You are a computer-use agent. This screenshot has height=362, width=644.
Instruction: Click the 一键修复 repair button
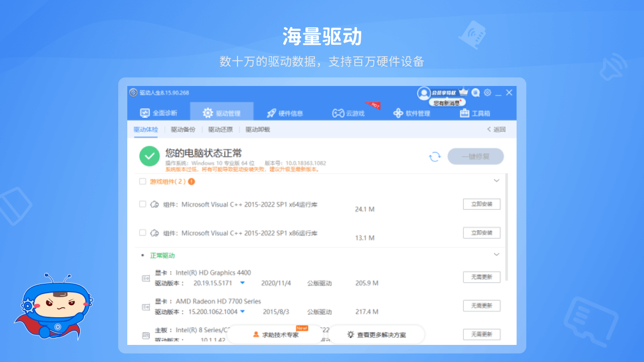tap(475, 156)
